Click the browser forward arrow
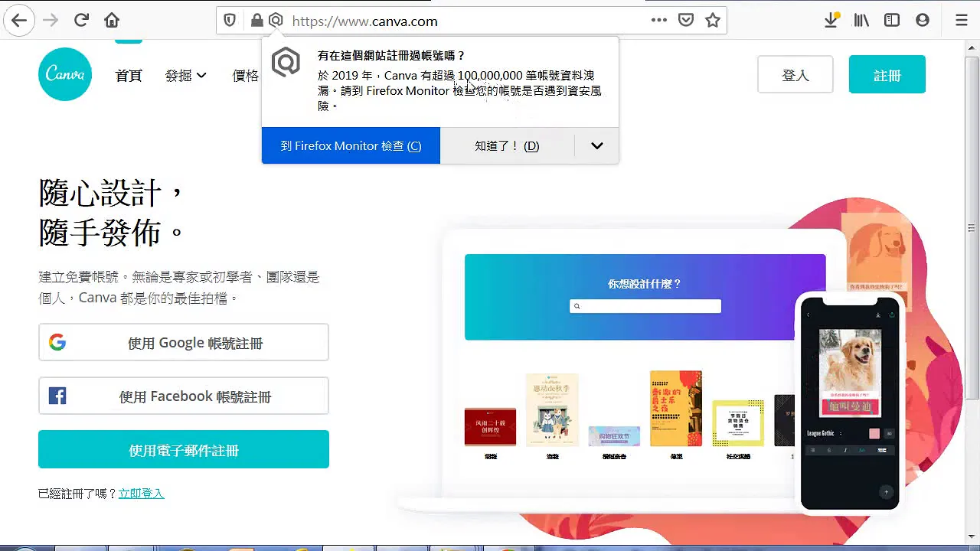Viewport: 980px width, 551px height. pos(51,21)
